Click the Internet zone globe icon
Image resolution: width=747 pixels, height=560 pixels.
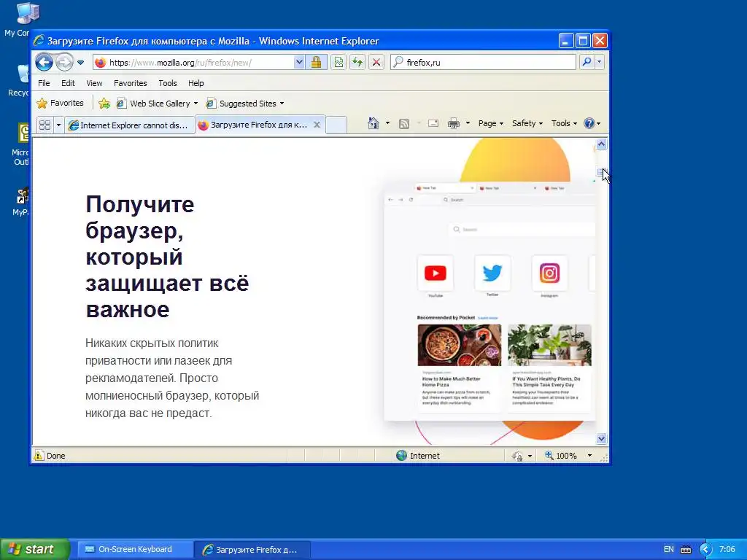point(402,456)
